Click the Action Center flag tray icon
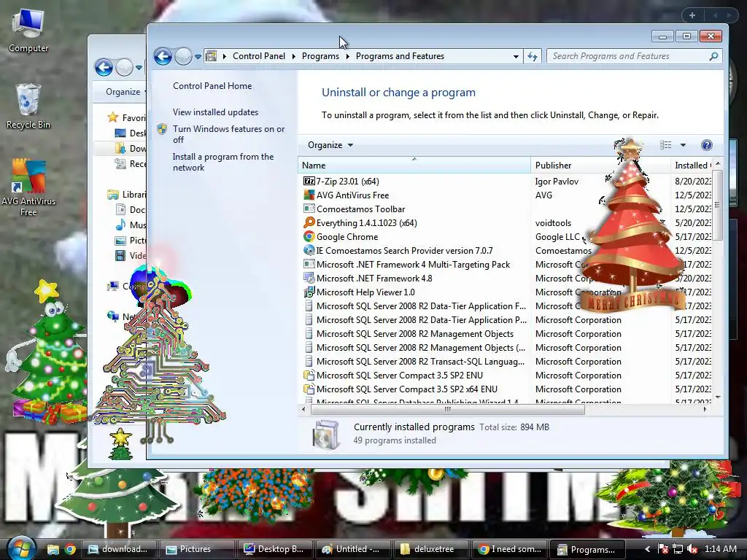 662,550
